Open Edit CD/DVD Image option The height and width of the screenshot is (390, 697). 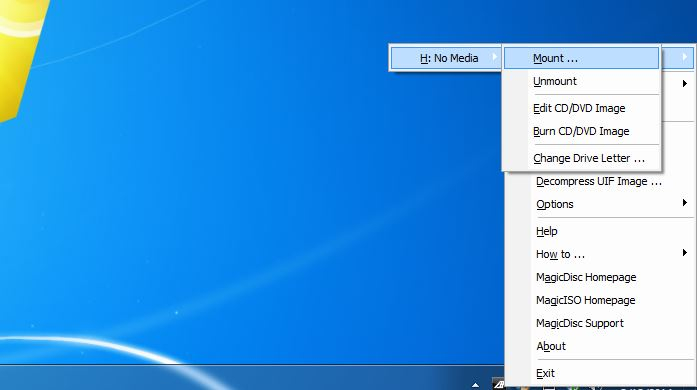pos(581,108)
